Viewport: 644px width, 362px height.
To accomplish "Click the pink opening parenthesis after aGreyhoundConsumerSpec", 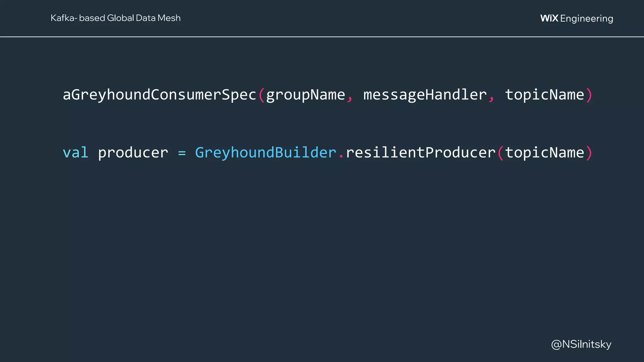I will [262, 95].
